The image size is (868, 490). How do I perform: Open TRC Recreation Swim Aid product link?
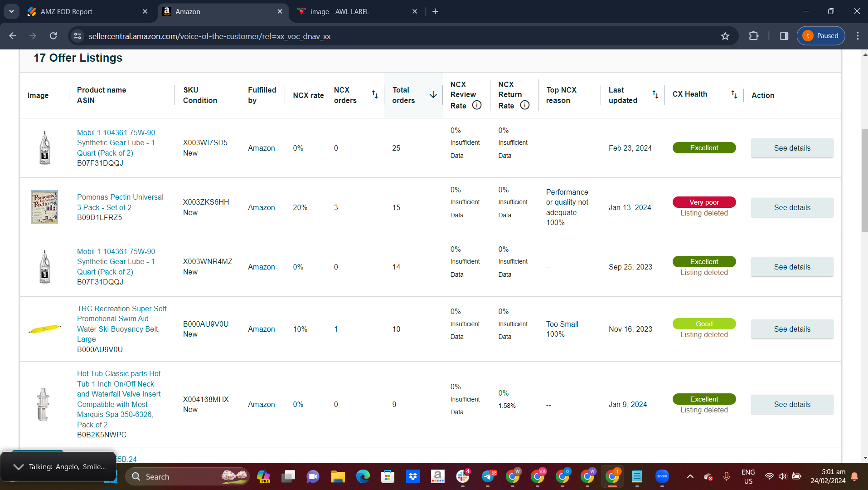click(x=122, y=324)
